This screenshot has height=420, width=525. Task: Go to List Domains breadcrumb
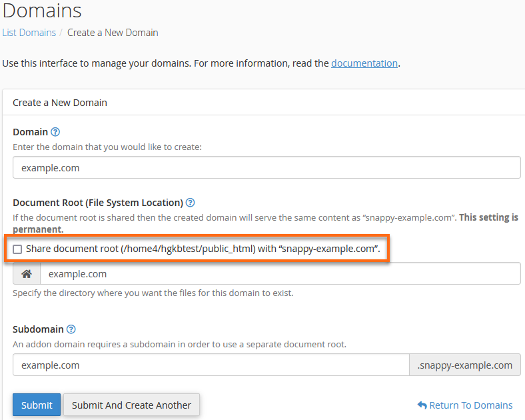pos(28,32)
